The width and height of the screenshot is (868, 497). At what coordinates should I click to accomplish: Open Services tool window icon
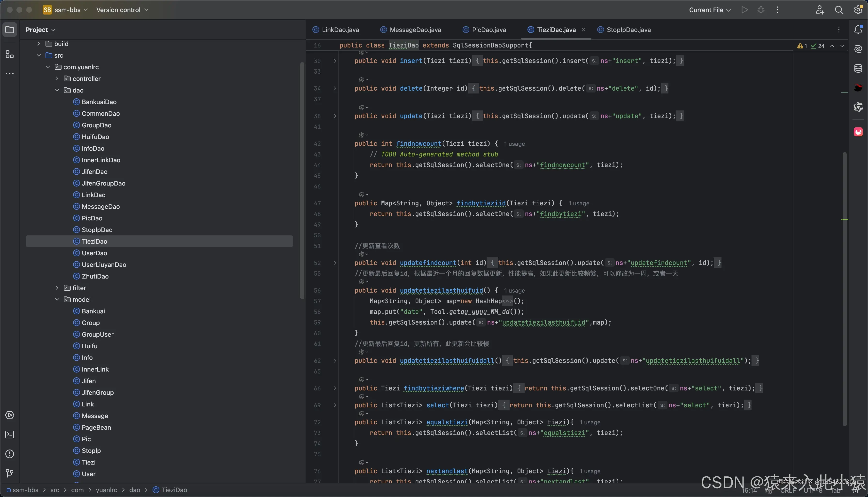point(9,415)
